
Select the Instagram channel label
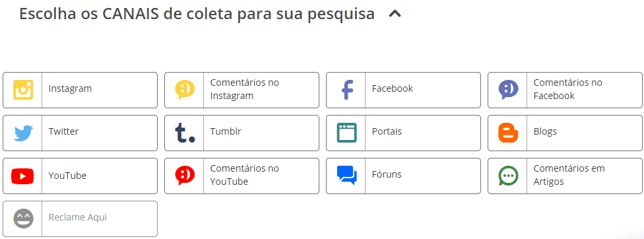pyautogui.click(x=70, y=88)
